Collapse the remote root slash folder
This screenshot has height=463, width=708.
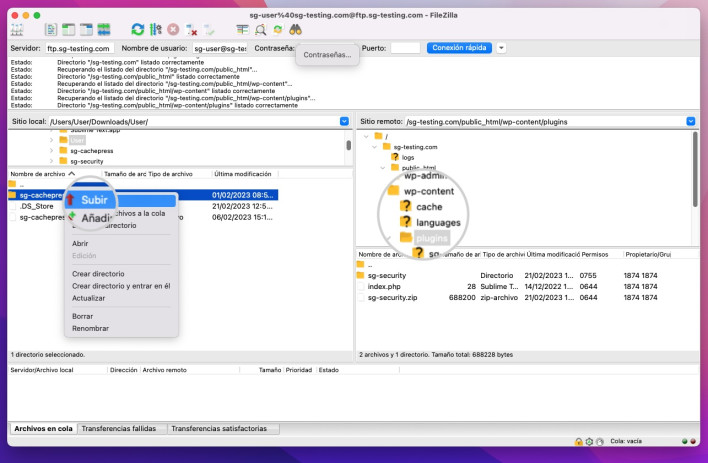(366, 136)
